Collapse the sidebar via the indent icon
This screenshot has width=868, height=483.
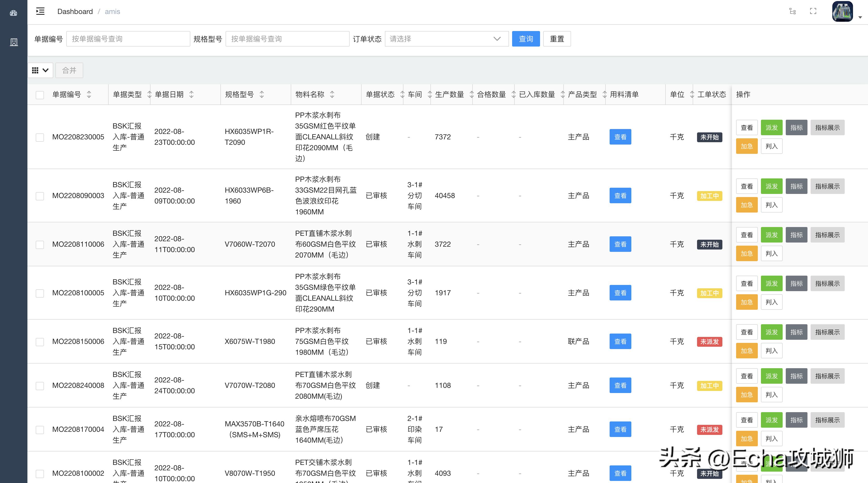tap(40, 11)
